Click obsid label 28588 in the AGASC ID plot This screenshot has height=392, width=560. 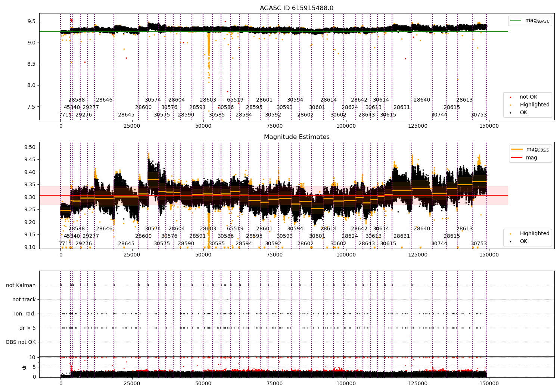77,100
